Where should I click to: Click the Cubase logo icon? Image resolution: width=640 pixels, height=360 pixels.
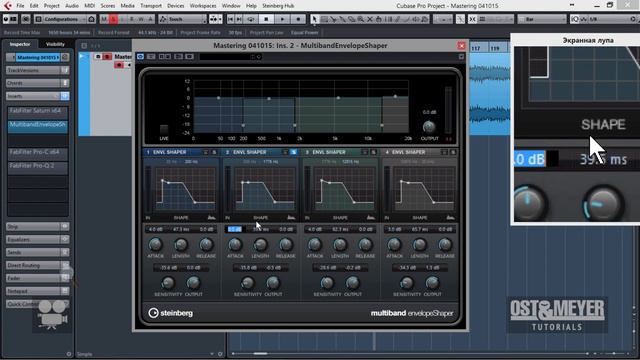click(x=7, y=6)
